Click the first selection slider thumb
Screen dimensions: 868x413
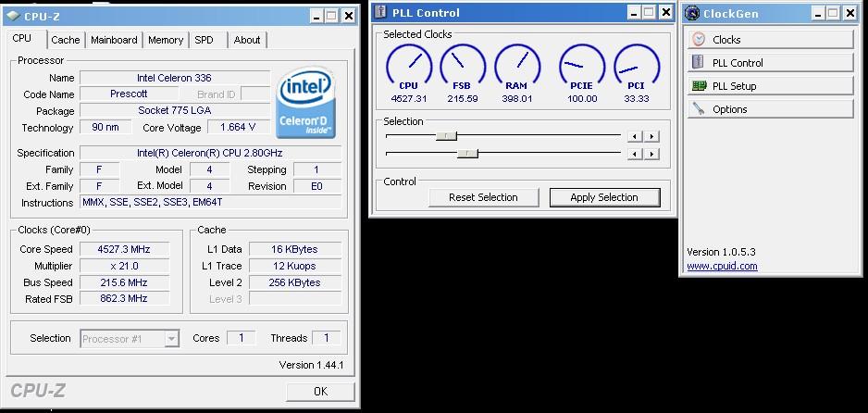click(x=446, y=135)
